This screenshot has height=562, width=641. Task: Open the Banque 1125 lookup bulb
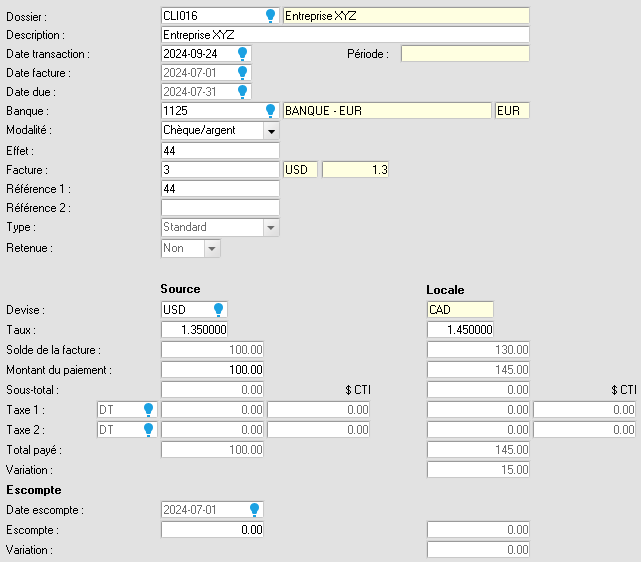[270, 111]
